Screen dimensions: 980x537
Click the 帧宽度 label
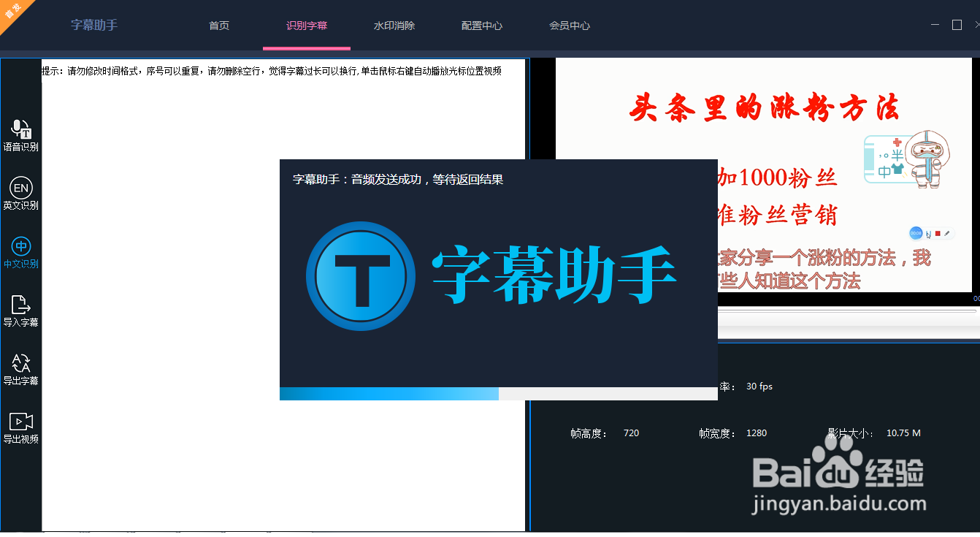718,433
